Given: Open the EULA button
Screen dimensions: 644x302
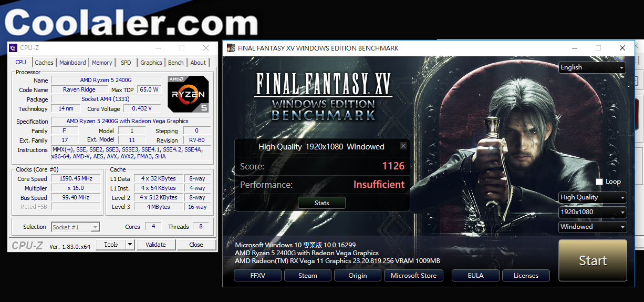Looking at the screenshot, I should coord(475,276).
